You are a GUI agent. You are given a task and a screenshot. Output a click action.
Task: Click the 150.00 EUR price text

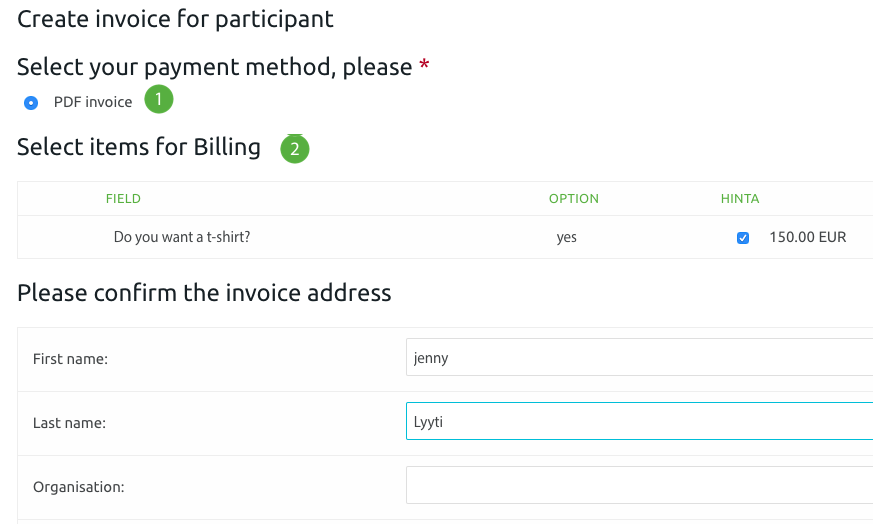pos(808,237)
